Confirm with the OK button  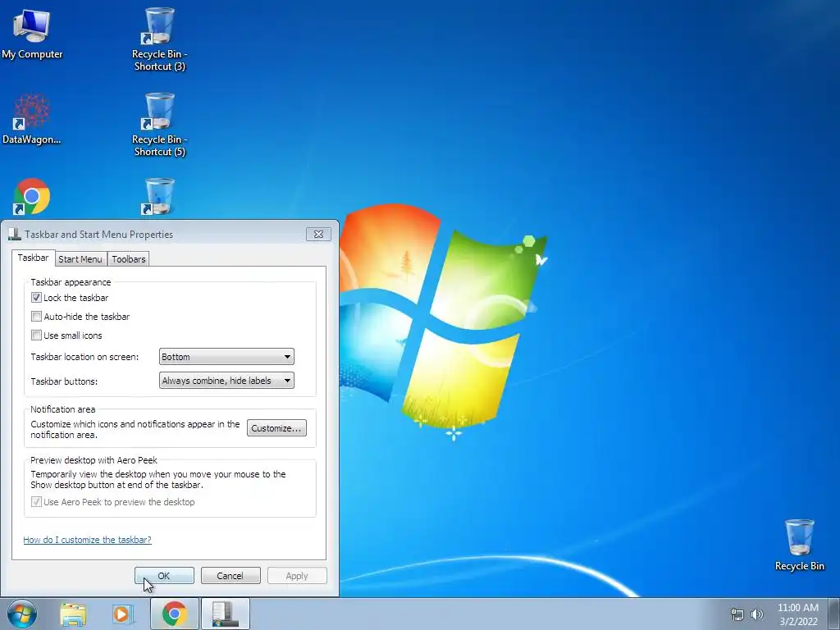pos(164,576)
